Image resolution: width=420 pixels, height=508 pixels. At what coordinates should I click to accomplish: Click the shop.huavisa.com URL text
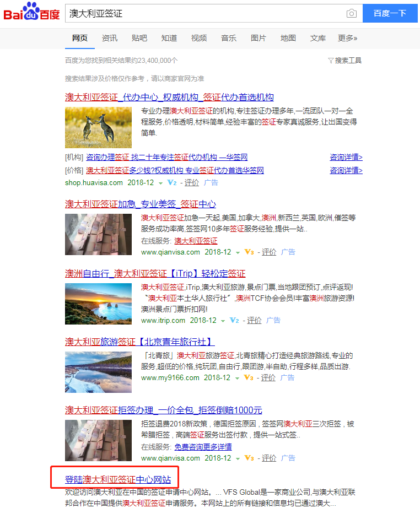point(94,183)
